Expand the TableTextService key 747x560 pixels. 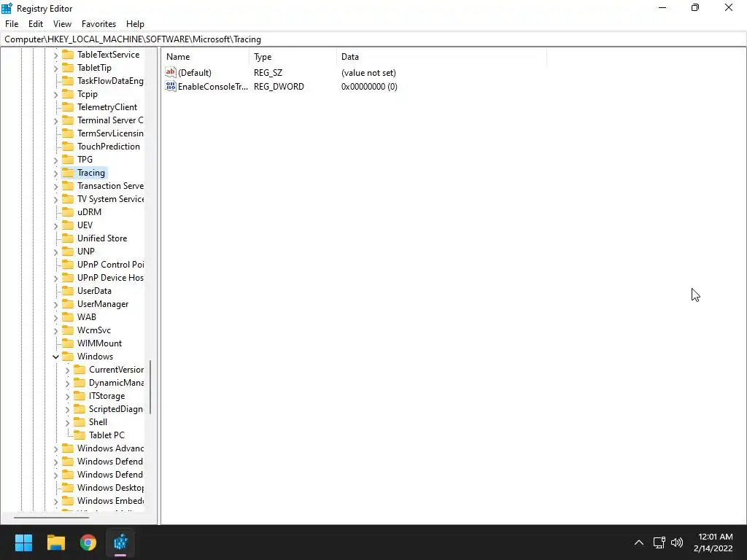(55, 55)
